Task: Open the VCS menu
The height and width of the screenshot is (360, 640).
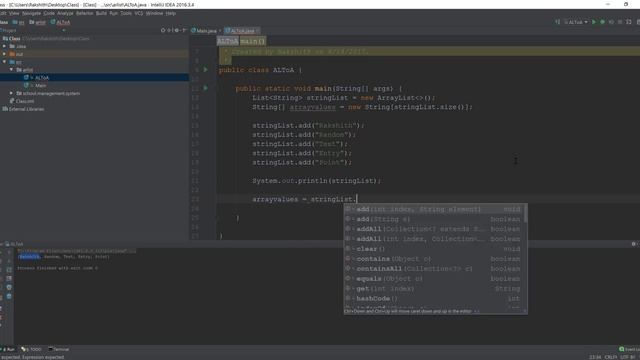Action: tap(139, 13)
